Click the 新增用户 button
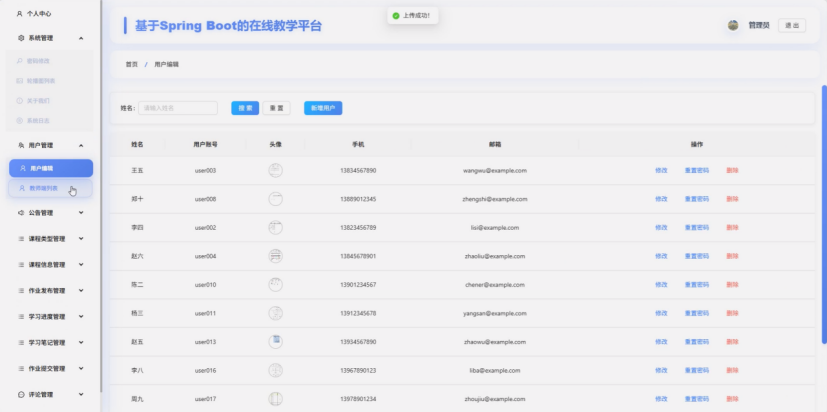This screenshot has width=827, height=412. click(323, 108)
